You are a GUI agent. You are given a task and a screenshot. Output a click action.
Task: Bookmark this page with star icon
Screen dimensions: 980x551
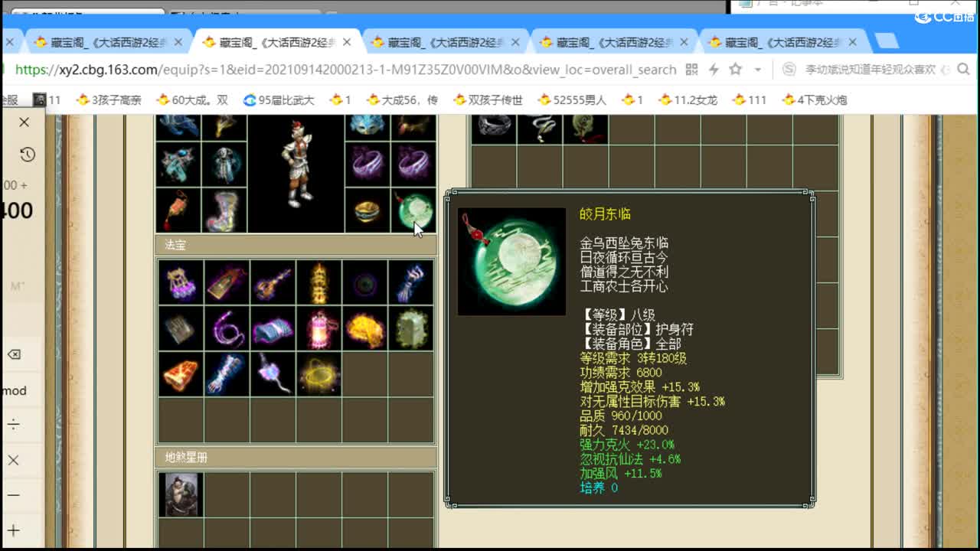736,70
